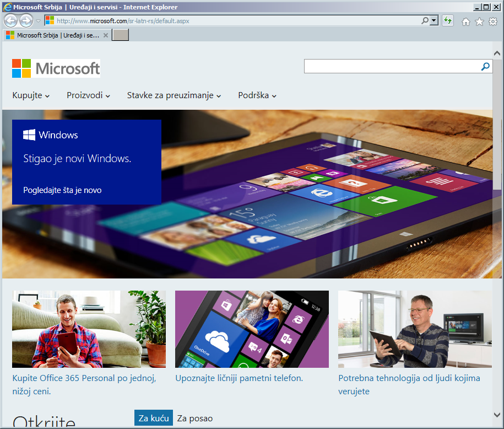Close the Microsoft Srbija tab
Viewport: 504px width, 429px height.
tap(105, 35)
